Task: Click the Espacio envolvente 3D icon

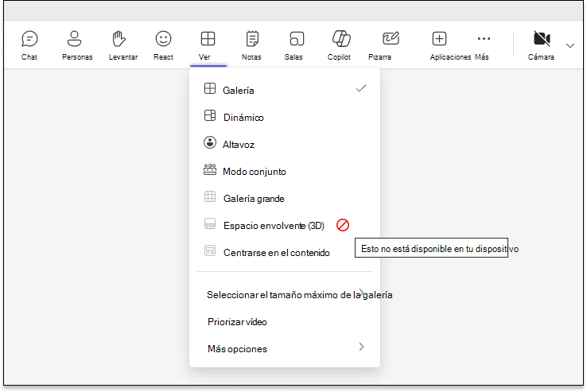Action: tap(210, 223)
